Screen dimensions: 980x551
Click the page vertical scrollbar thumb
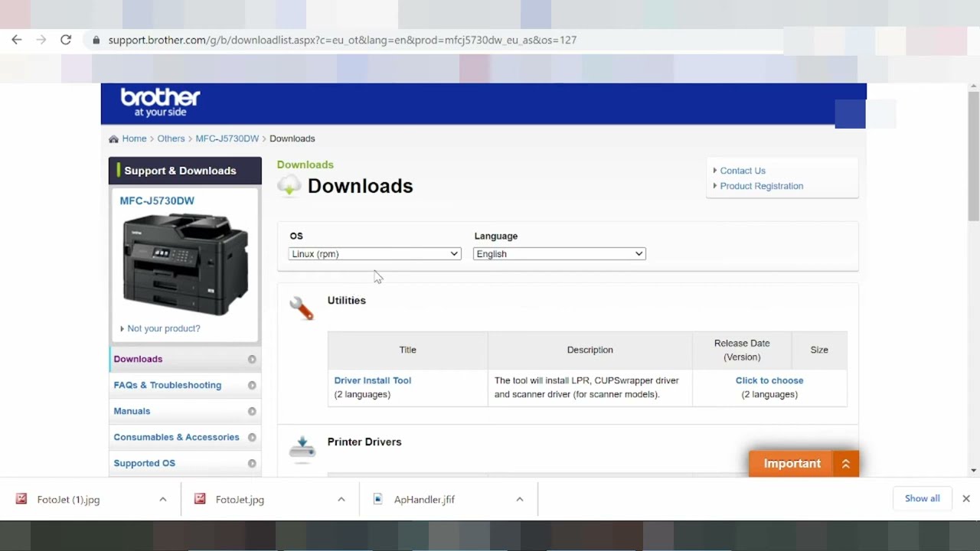[x=974, y=155]
